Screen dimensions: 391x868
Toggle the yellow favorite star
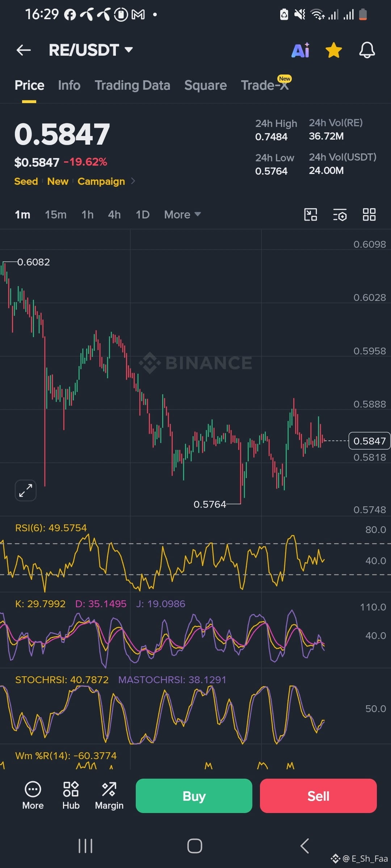(333, 50)
